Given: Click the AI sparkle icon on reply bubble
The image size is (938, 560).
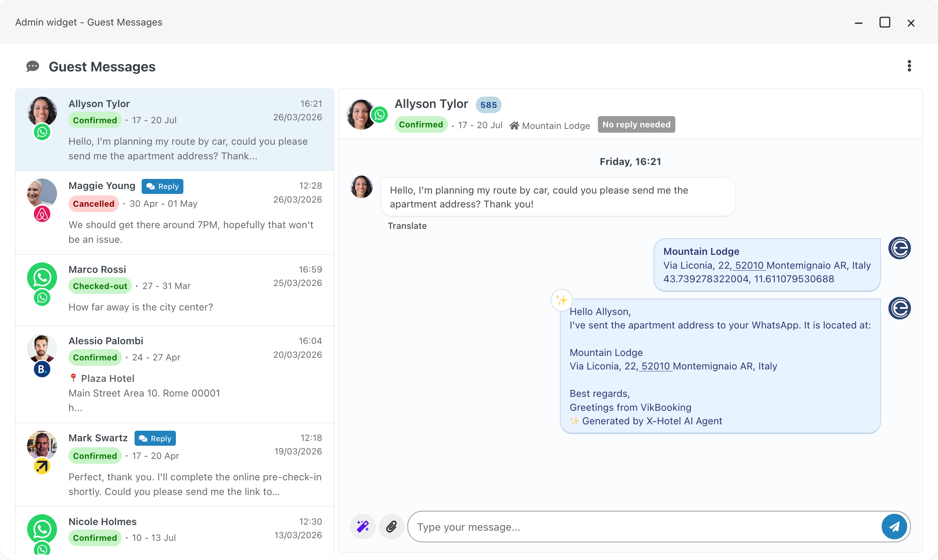Looking at the screenshot, I should coord(561,300).
